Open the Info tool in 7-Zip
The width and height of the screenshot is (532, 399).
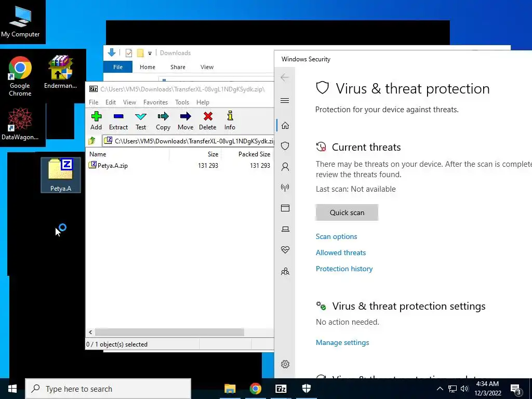230,121
